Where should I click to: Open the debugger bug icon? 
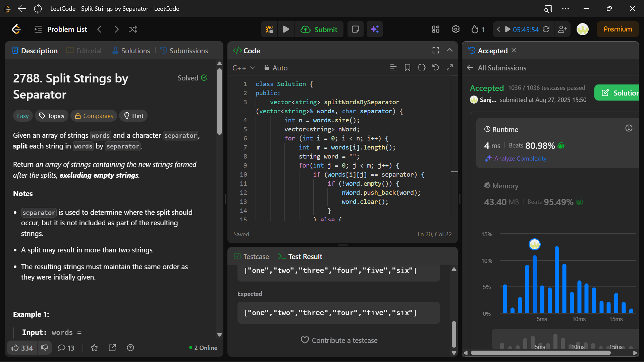pos(269,29)
